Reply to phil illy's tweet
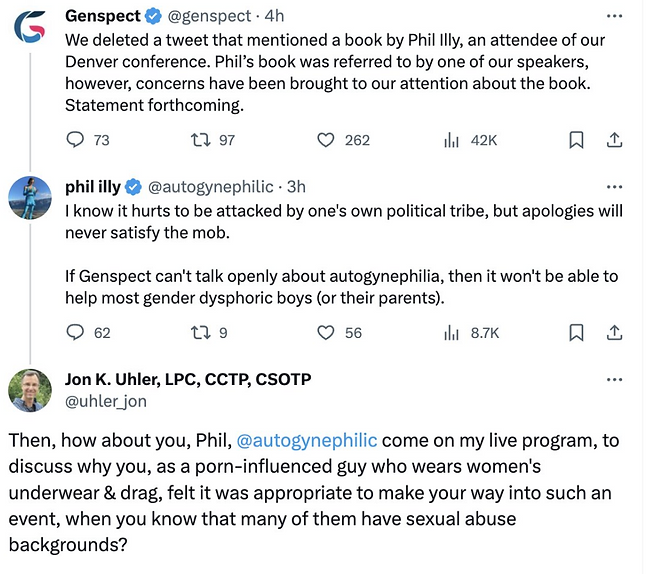 (x=76, y=333)
